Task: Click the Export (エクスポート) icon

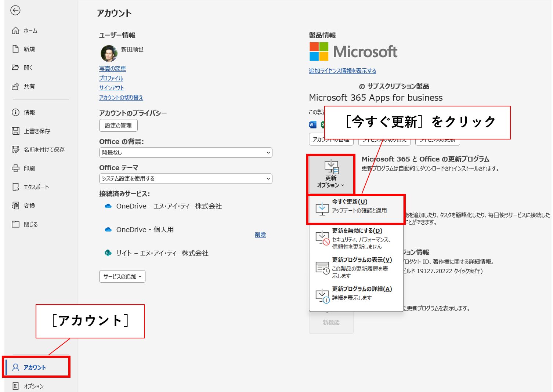Action: click(x=15, y=187)
